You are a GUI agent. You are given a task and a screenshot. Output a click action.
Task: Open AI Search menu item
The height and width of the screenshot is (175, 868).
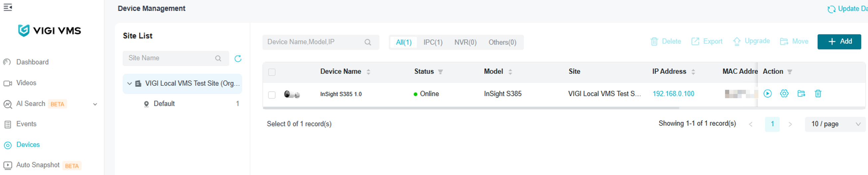pos(31,104)
